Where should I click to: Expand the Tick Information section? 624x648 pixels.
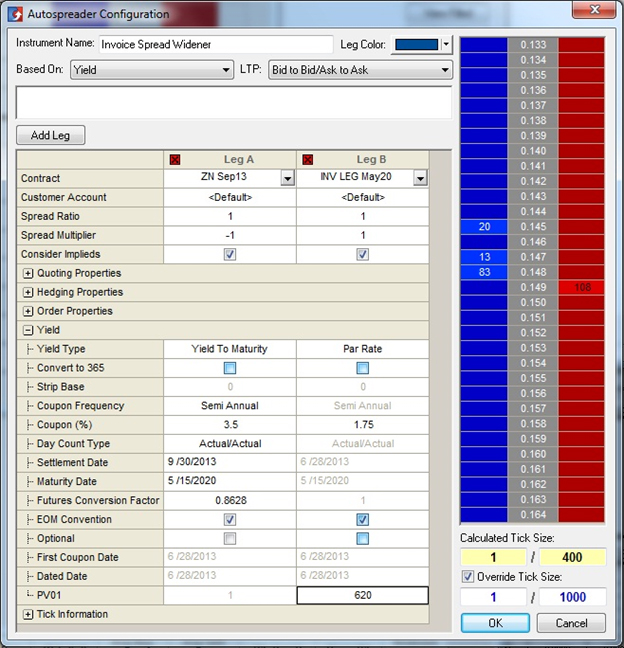point(27,614)
